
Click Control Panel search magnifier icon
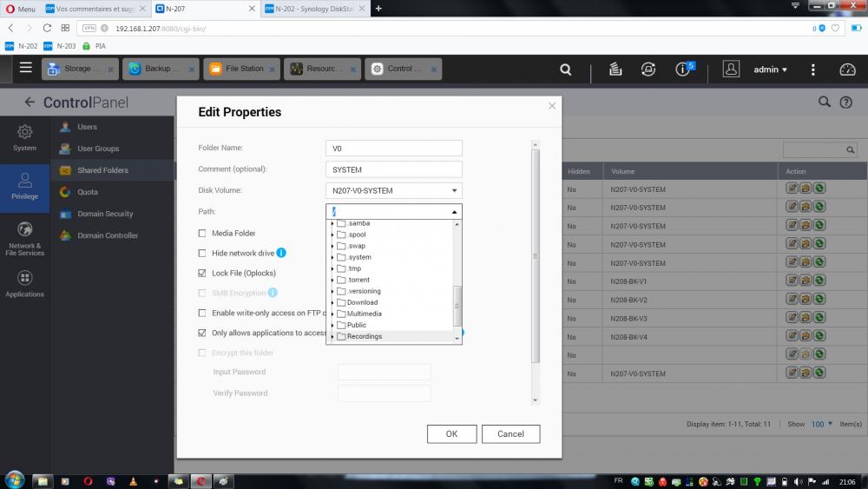click(825, 102)
